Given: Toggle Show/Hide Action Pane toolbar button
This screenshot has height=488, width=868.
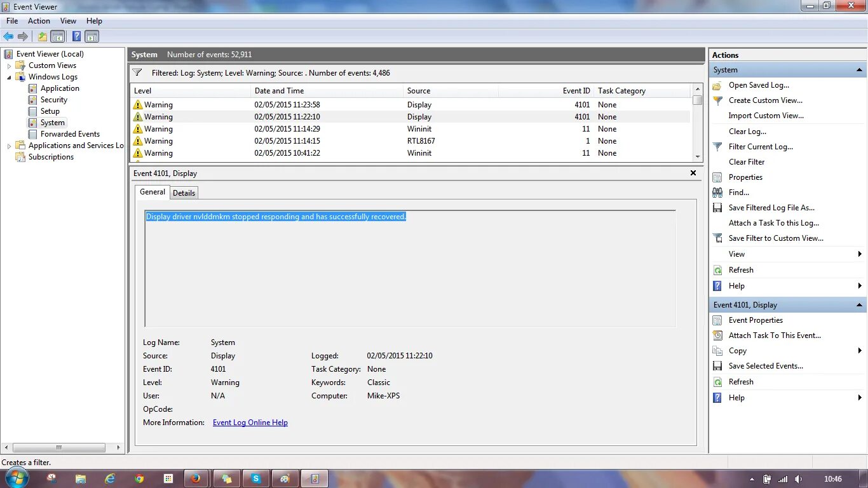Looking at the screenshot, I should 92,36.
